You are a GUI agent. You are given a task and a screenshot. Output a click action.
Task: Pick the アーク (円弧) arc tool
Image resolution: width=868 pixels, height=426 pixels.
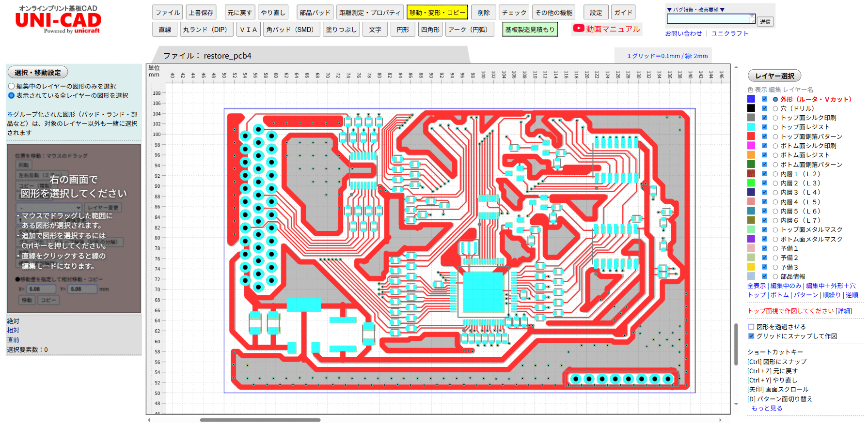pyautogui.click(x=468, y=30)
